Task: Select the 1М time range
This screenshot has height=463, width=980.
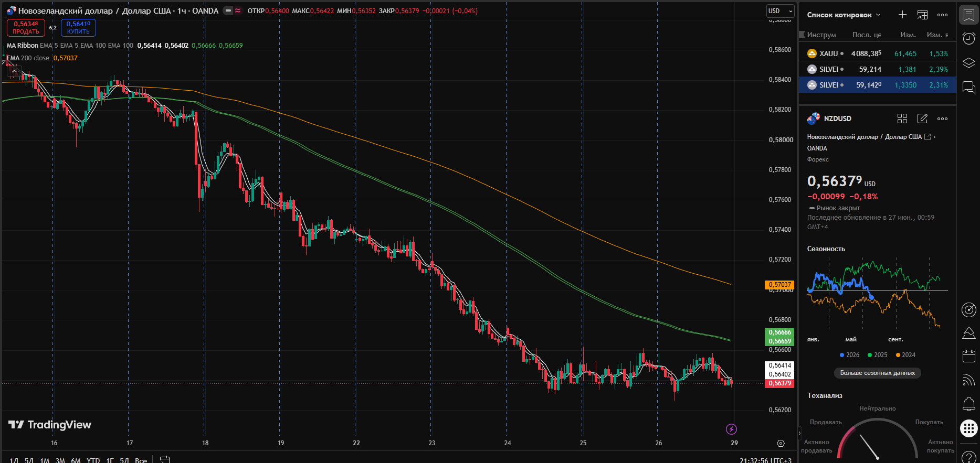Action: [x=45, y=460]
